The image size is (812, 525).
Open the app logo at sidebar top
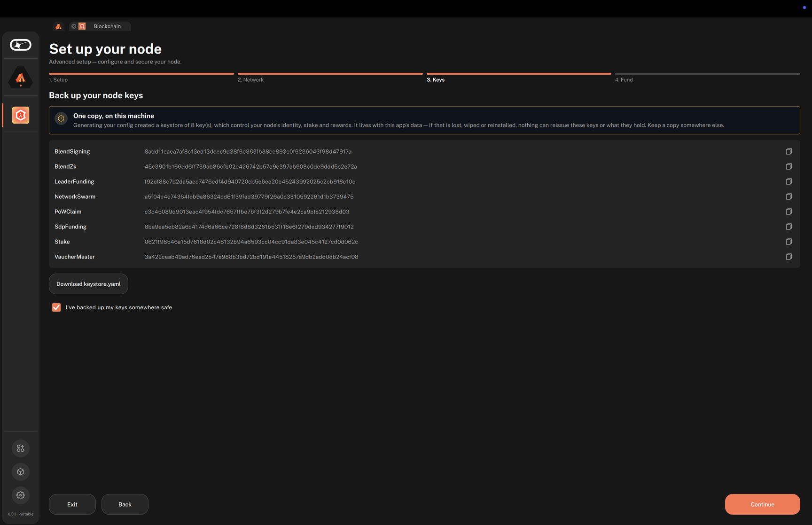click(21, 45)
